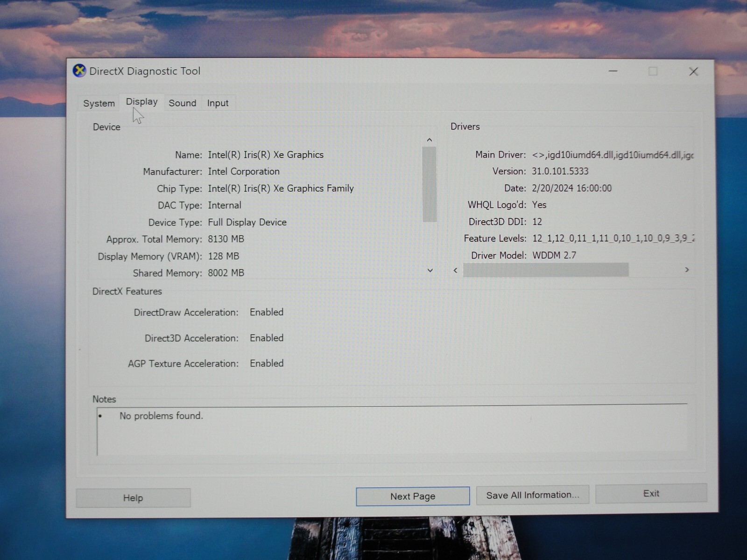Screen dimensions: 747x560
Task: Click the DirectX Diagnostic Tool title icon
Action: 79,71
